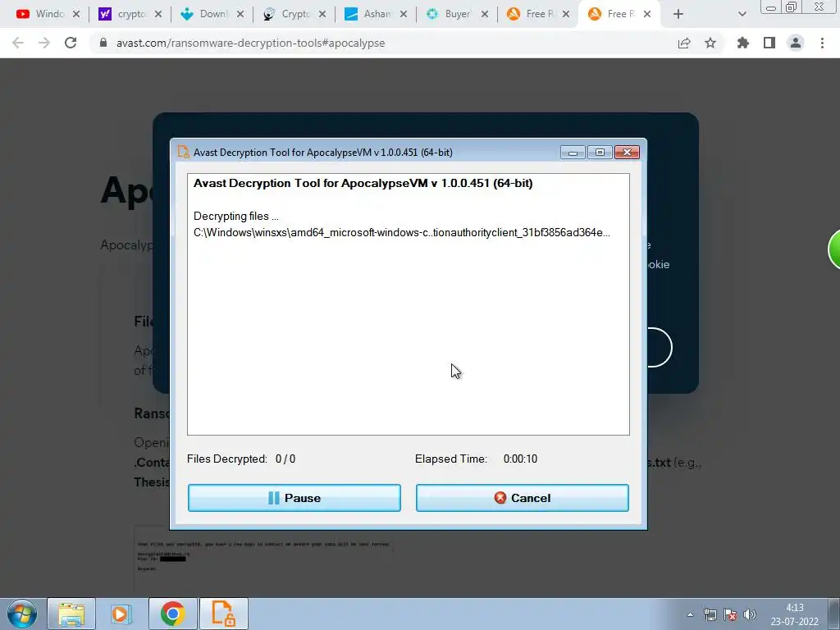Click the Files Decrypted 0 / 0 value

coord(285,459)
